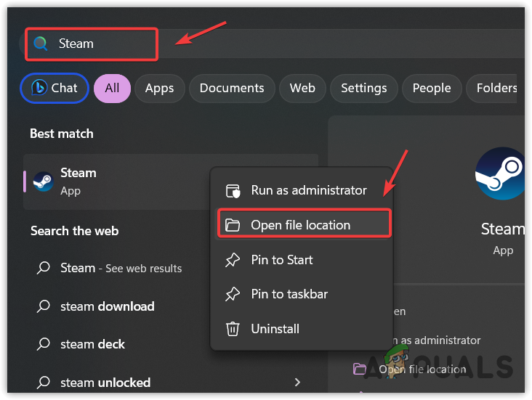The width and height of the screenshot is (532, 400).
Task: Expand the steam unlocked suggestion arrow
Action: (297, 382)
